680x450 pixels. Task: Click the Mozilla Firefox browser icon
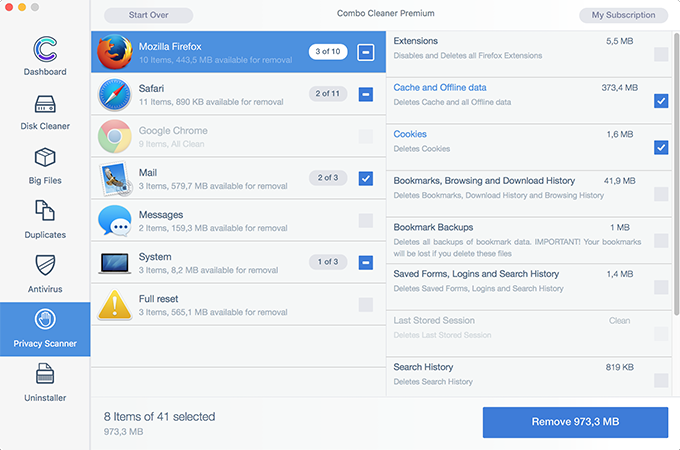[114, 52]
